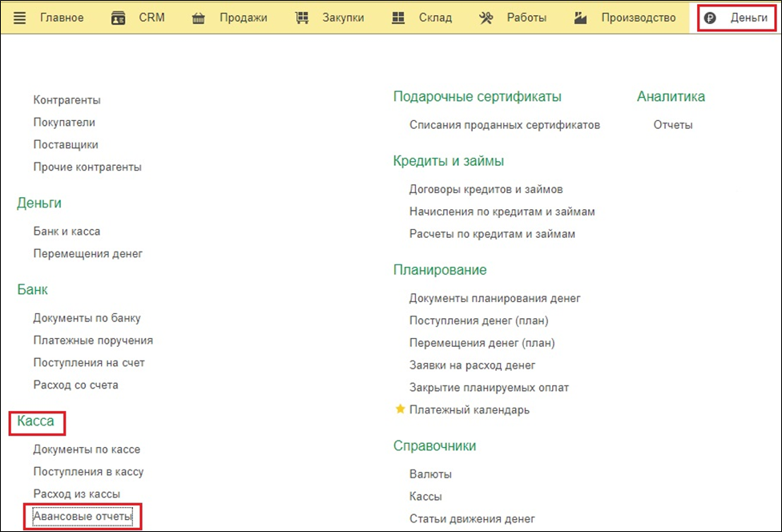
Task: Go to Банк и касса
Action: (67, 232)
